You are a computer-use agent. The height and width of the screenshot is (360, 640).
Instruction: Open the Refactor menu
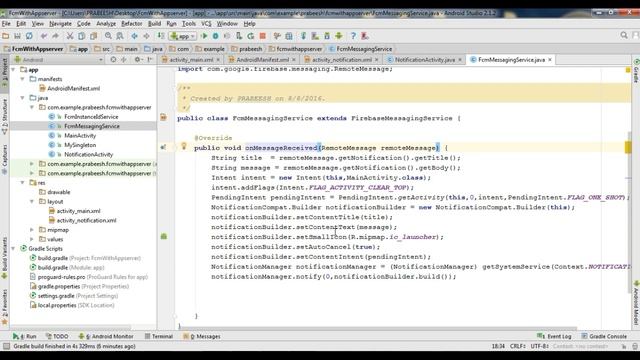click(132, 24)
